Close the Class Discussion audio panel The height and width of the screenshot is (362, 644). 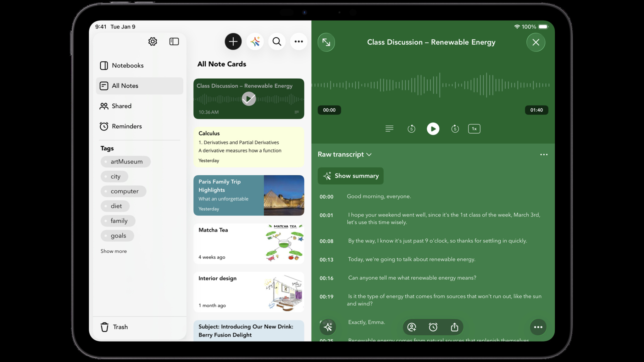coord(536,42)
